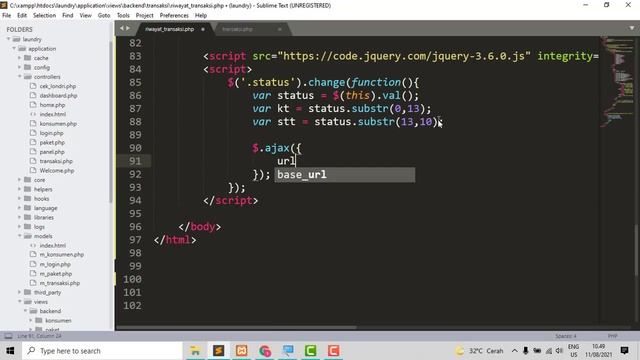Collapse the views folder
Viewport: 640px width, 360px height.
[x=19, y=302]
